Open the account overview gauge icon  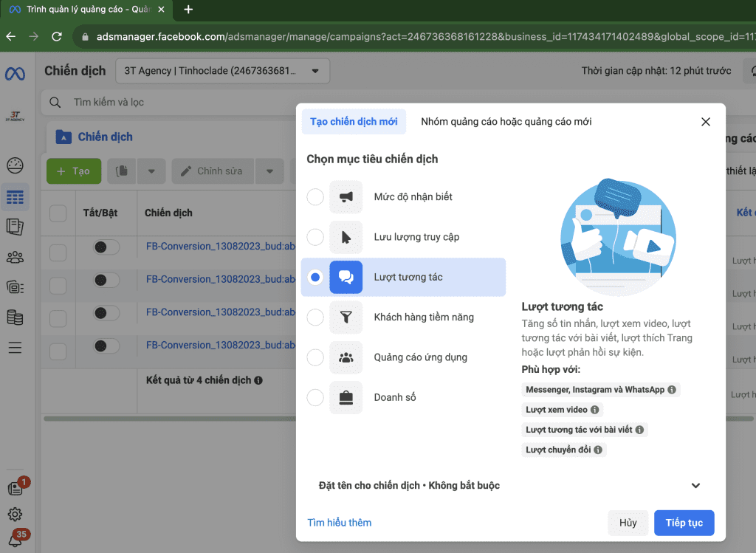(15, 165)
